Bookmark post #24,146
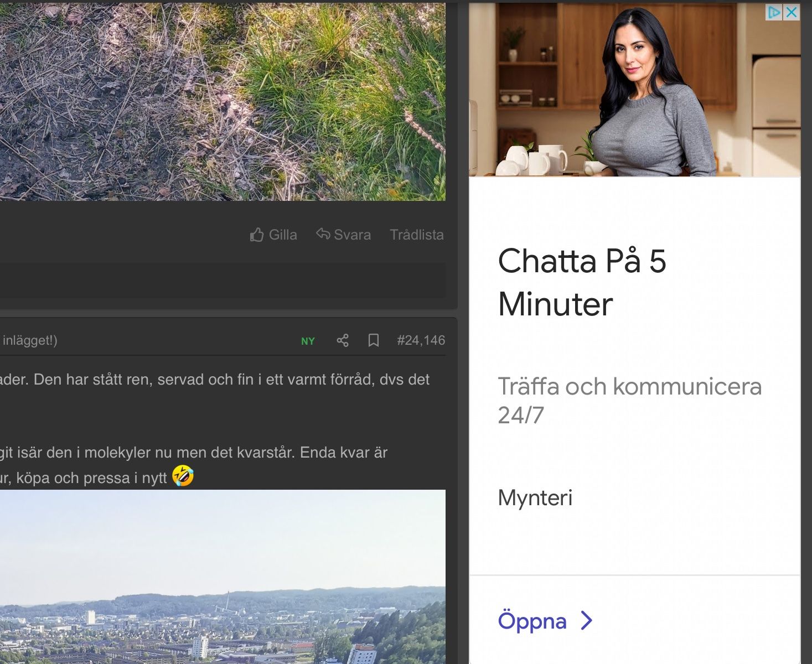Viewport: 812px width, 664px height. pos(374,340)
